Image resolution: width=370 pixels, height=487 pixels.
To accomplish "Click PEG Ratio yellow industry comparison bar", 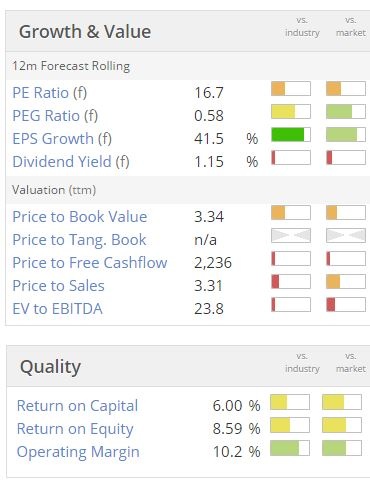I will point(291,112).
